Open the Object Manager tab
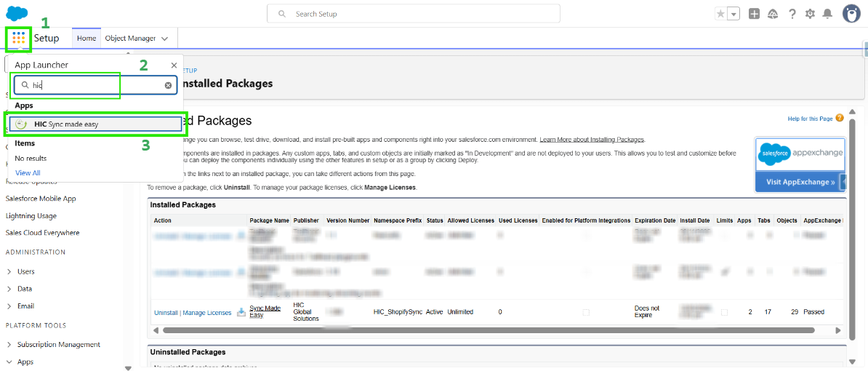Image resolution: width=868 pixels, height=371 pixels. click(130, 39)
